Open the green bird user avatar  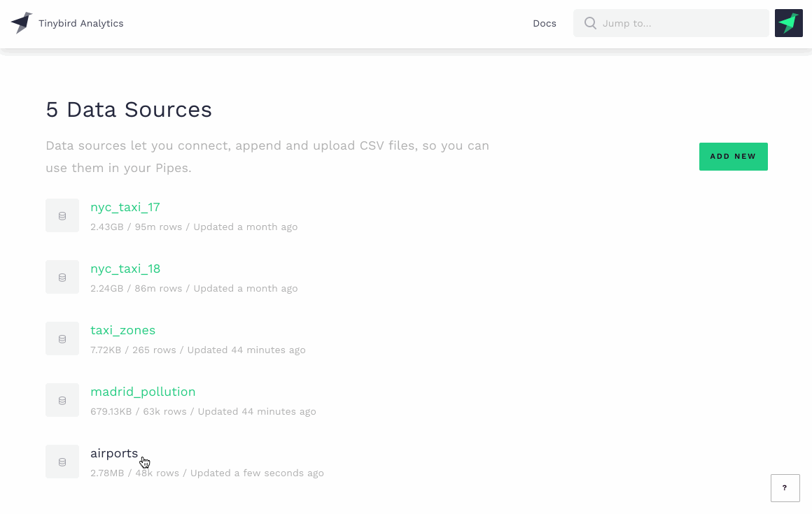point(788,23)
